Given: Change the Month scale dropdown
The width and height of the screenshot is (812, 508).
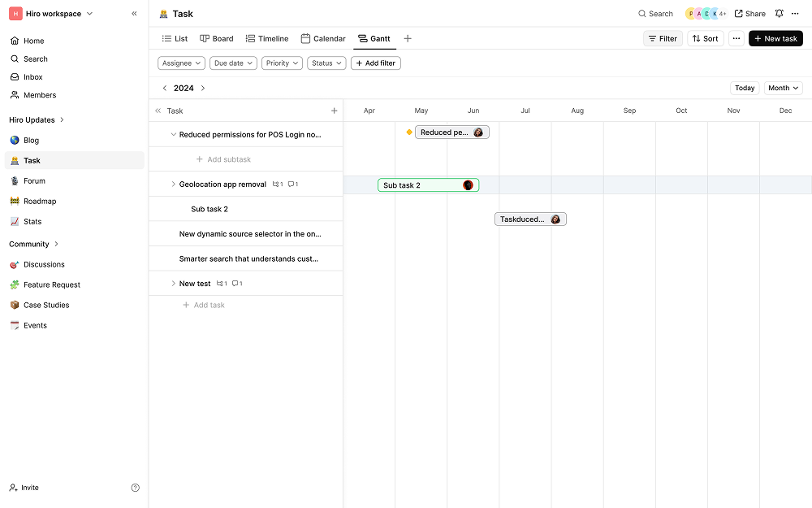Looking at the screenshot, I should point(783,88).
